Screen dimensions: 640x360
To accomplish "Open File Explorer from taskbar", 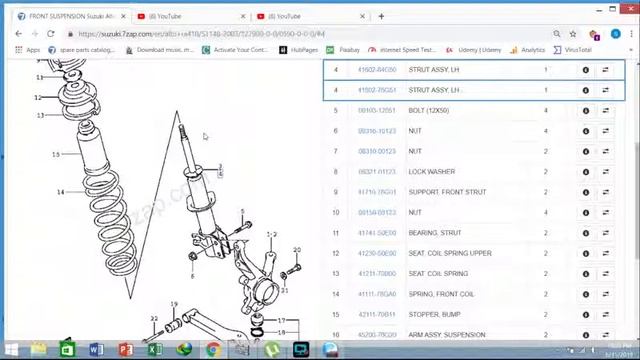I will (x=38, y=350).
